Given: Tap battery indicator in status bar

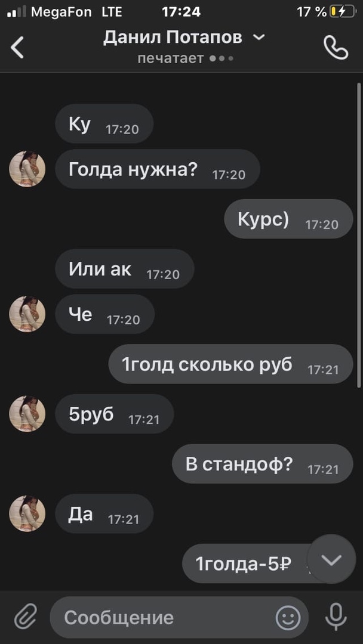Looking at the screenshot, I should (343, 12).
